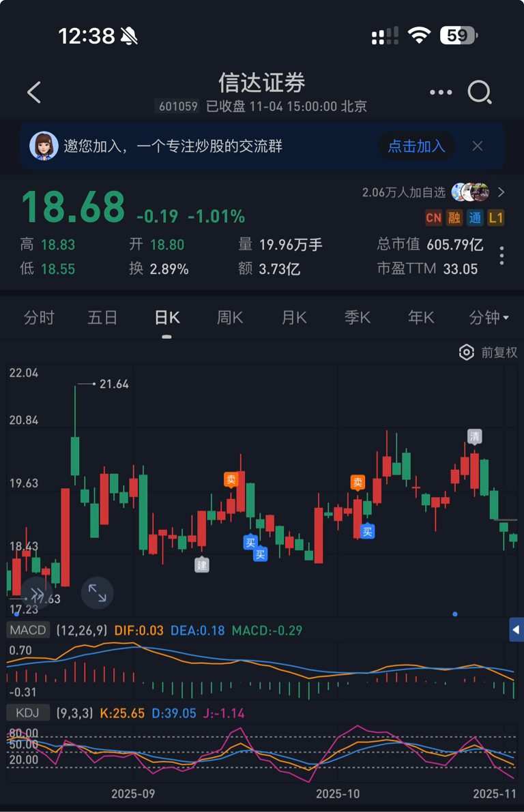This screenshot has width=524, height=812.
Task: Tap the current price 18.68
Action: [x=73, y=207]
